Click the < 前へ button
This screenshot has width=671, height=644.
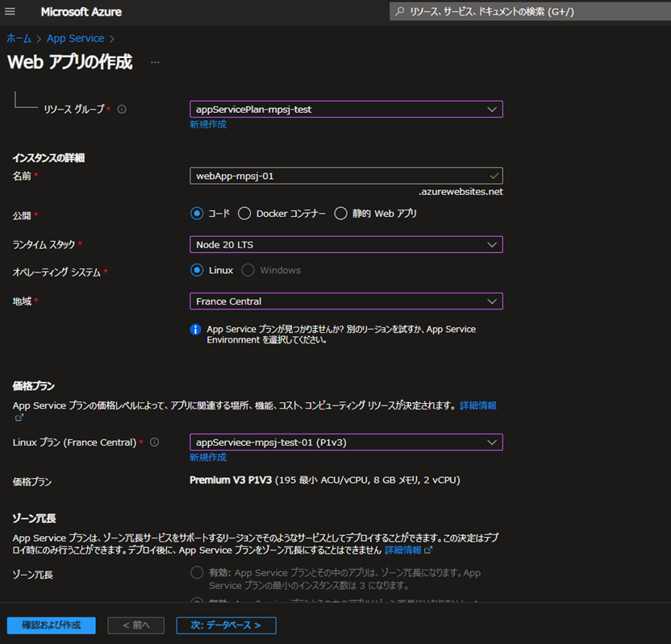pos(136,625)
